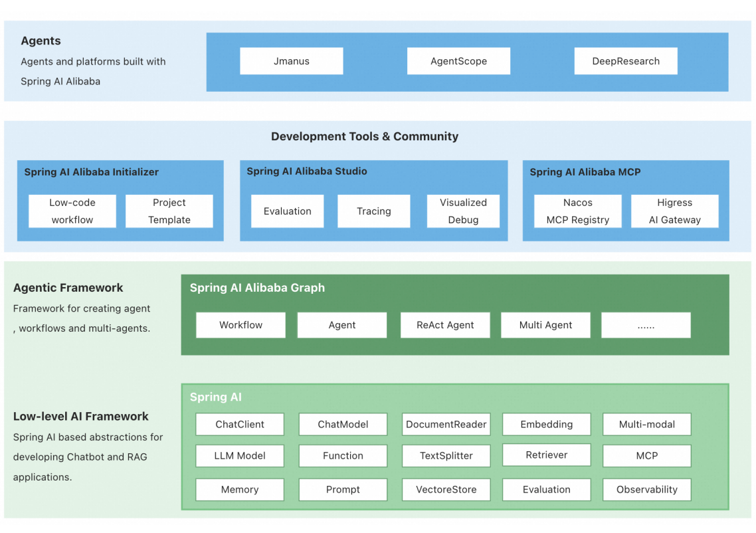Select the TextSplitter box

tap(446, 455)
